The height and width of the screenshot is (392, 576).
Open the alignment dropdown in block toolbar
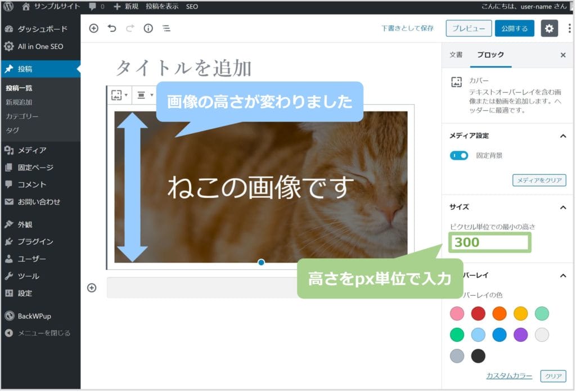(x=145, y=95)
